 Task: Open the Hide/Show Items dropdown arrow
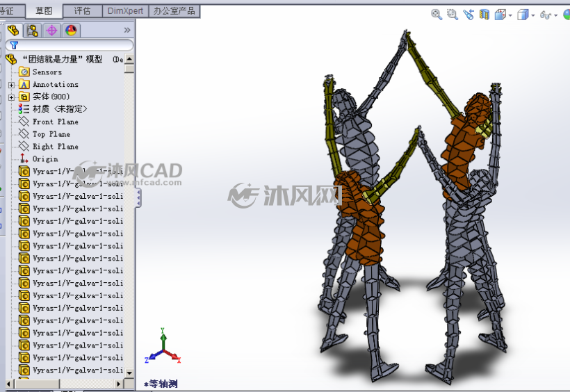click(555, 15)
